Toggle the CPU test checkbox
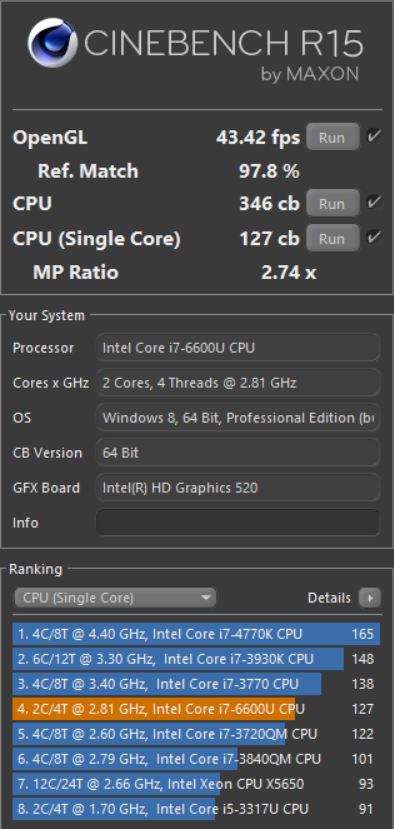 [374, 203]
